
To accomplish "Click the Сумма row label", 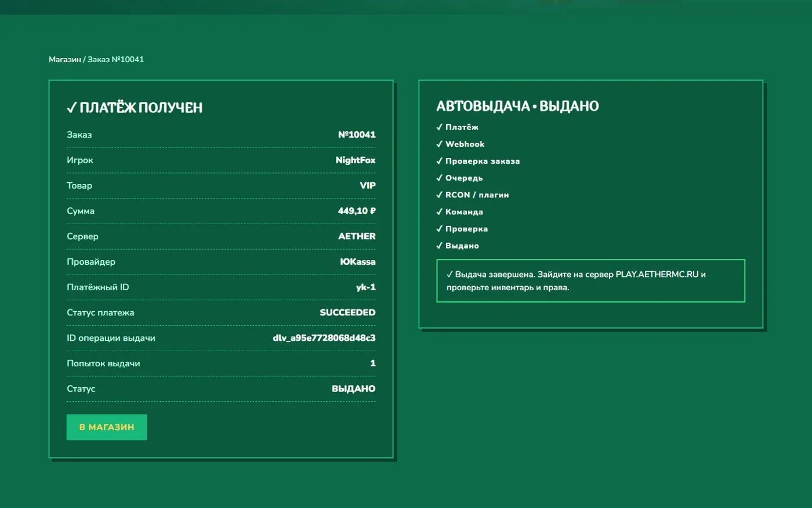I will tap(81, 211).
